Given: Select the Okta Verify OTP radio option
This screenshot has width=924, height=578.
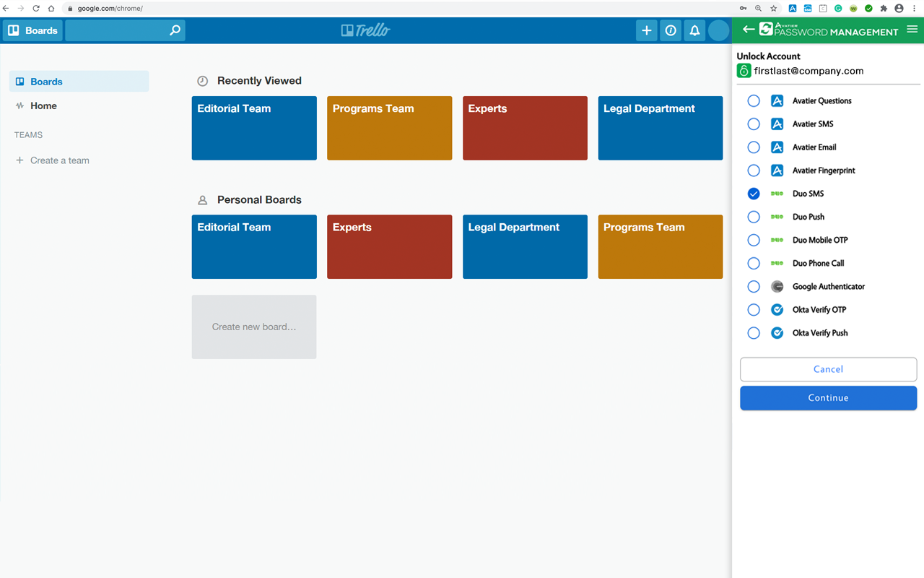Looking at the screenshot, I should (x=754, y=309).
